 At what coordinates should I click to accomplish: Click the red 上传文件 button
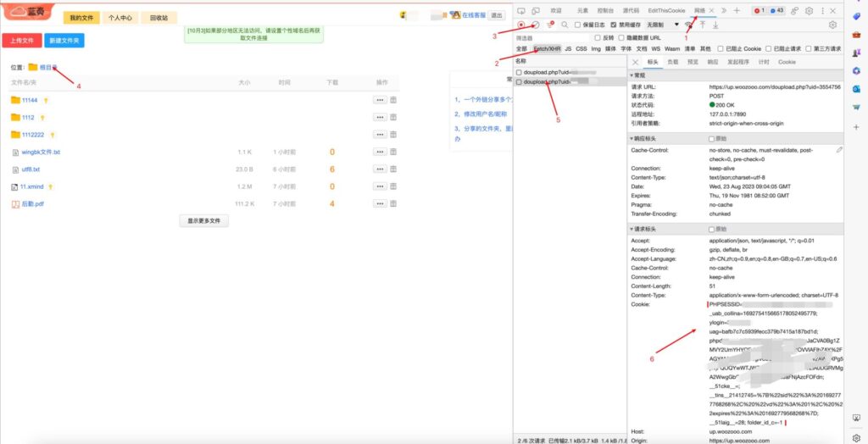21,40
